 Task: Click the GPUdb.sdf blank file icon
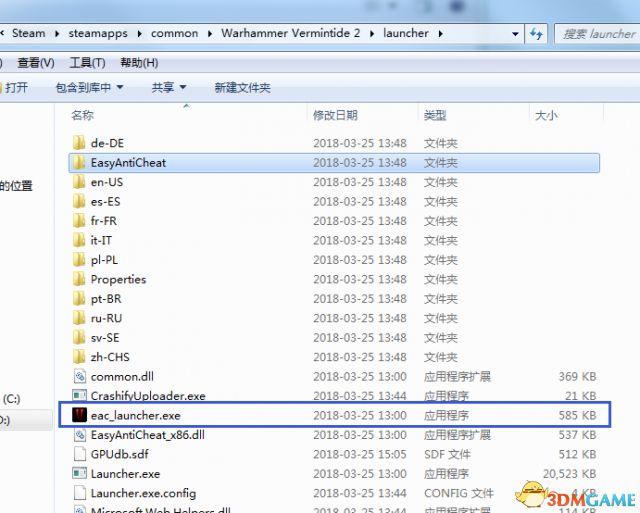pyautogui.click(x=80, y=454)
